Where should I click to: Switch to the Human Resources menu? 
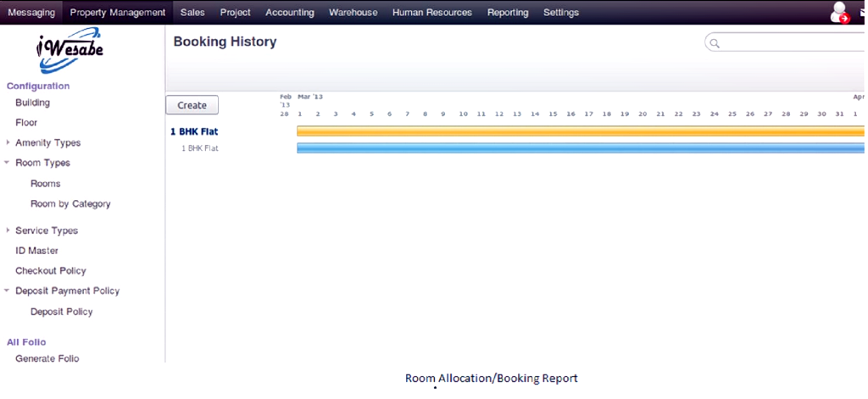click(432, 13)
